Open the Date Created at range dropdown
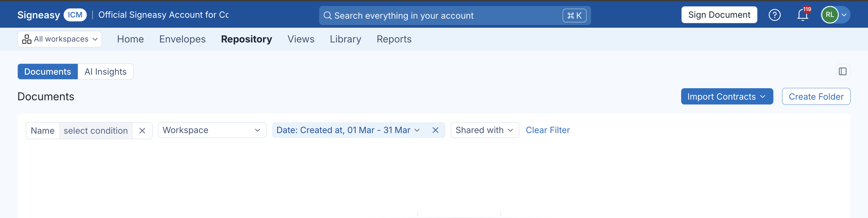 coord(348,130)
